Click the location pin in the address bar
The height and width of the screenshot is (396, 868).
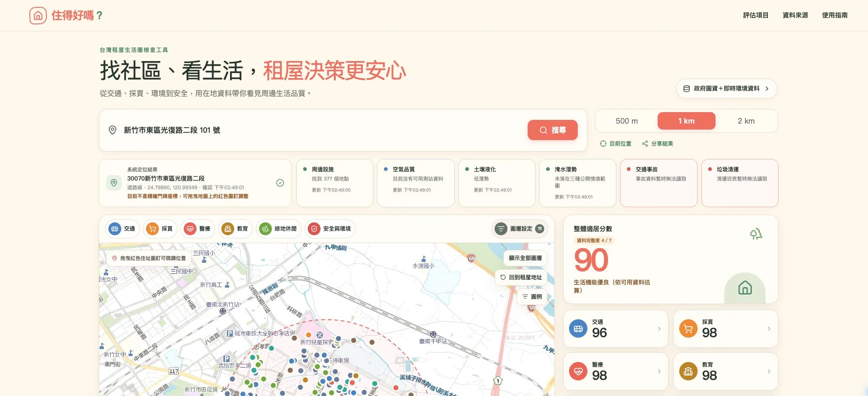click(x=113, y=130)
